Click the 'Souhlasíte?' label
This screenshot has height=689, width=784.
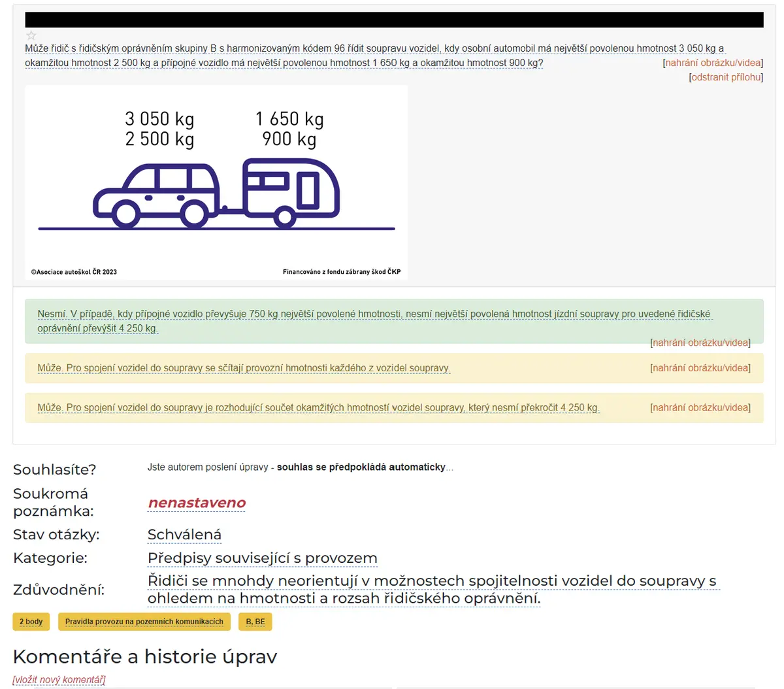pyautogui.click(x=54, y=469)
